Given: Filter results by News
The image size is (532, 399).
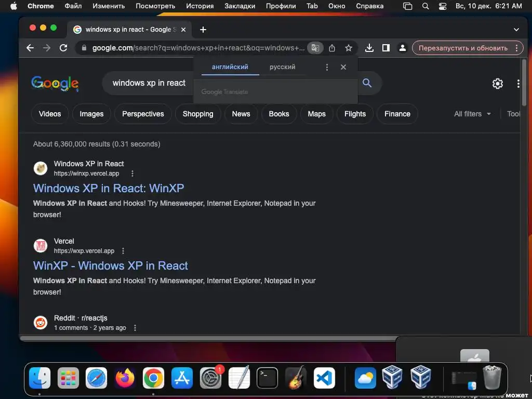Looking at the screenshot, I should (241, 114).
